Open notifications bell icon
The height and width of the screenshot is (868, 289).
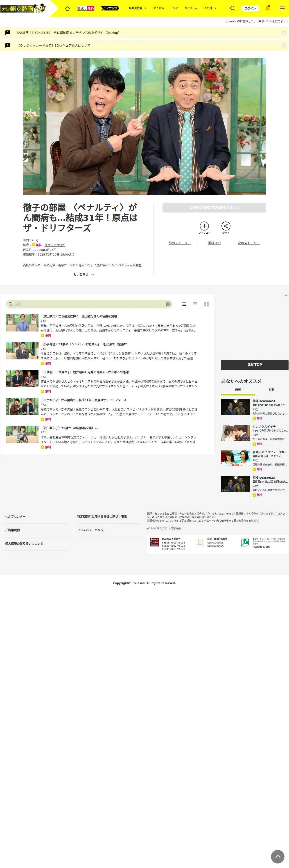click(x=267, y=8)
